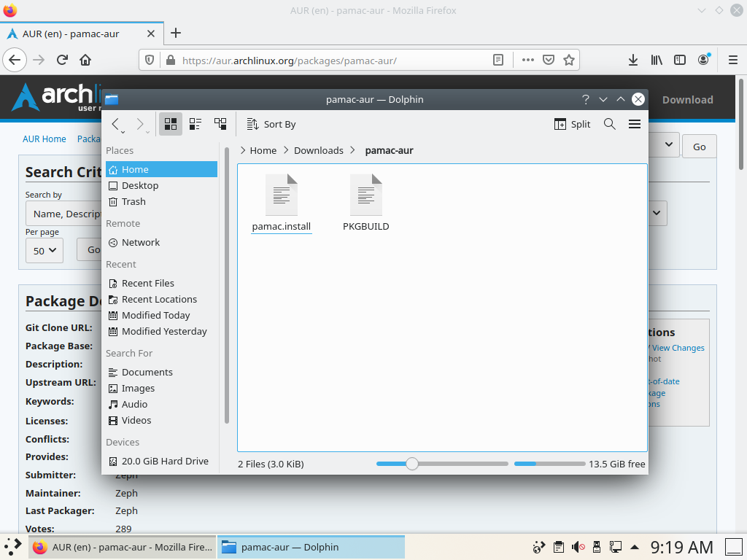Go forward in Dolphin folder history

[x=140, y=124]
